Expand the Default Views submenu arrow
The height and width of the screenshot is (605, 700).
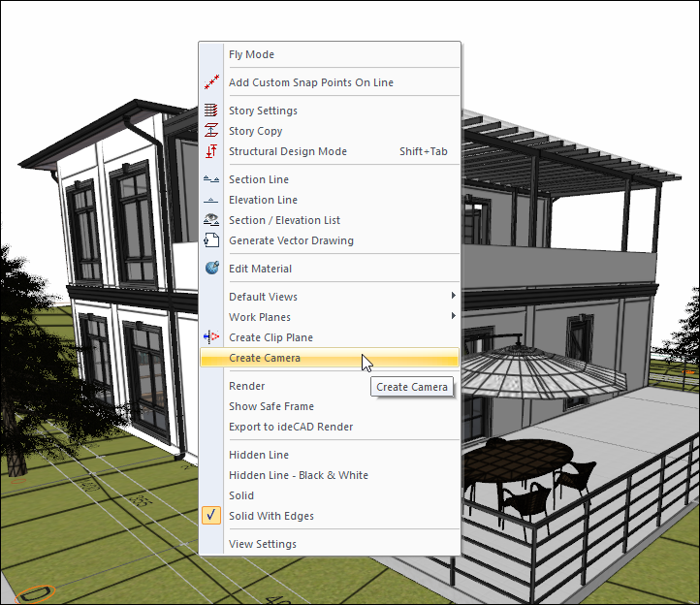pos(453,297)
